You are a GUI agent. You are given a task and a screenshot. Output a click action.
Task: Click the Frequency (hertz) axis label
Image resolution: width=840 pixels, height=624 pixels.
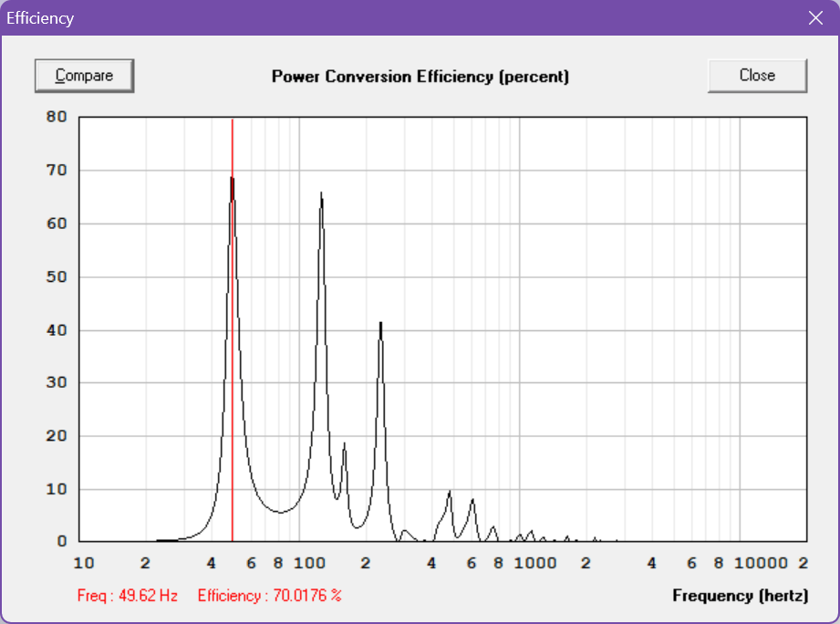[x=741, y=596]
